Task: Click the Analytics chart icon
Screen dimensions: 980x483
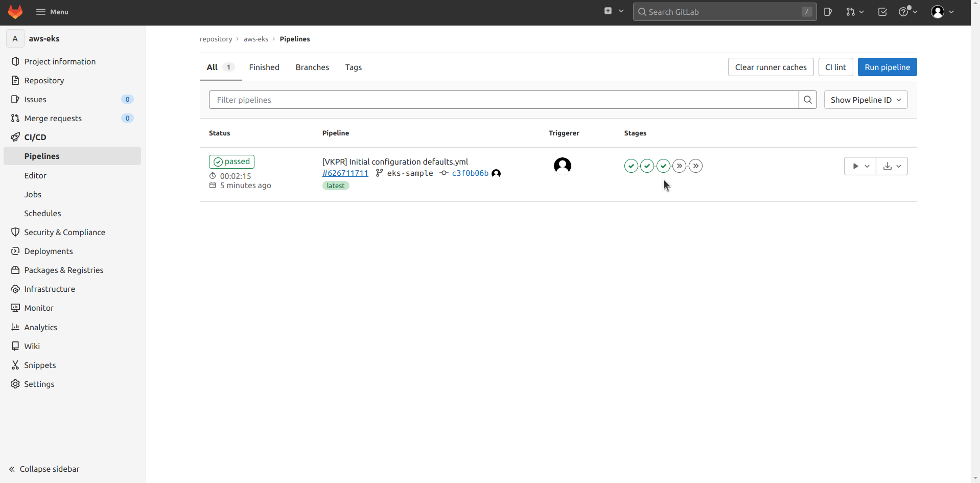Action: click(15, 327)
